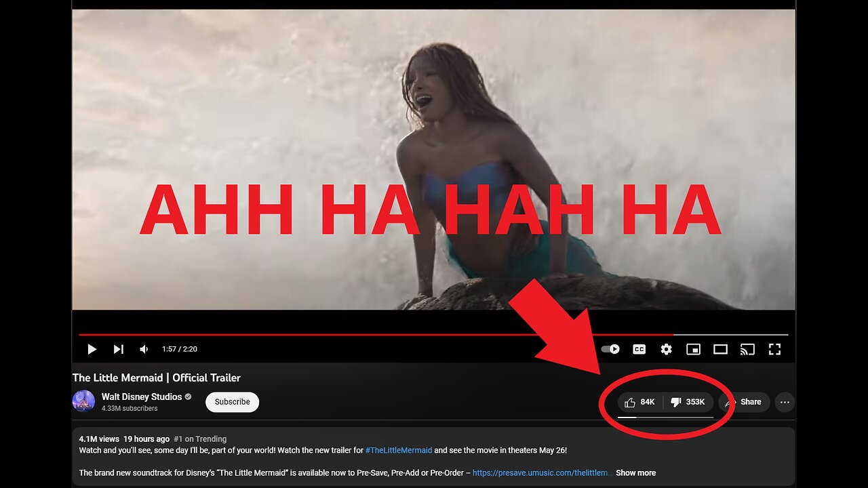The width and height of the screenshot is (868, 488).
Task: Open the Walt Disney Studios channel name
Action: pos(142,396)
